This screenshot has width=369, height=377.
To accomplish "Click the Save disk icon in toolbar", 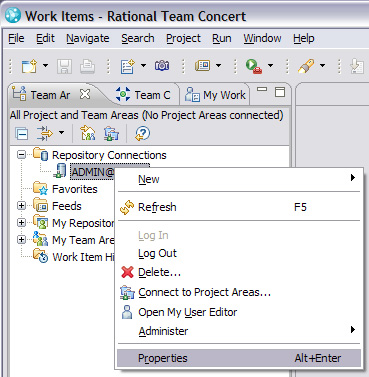I will tap(64, 66).
